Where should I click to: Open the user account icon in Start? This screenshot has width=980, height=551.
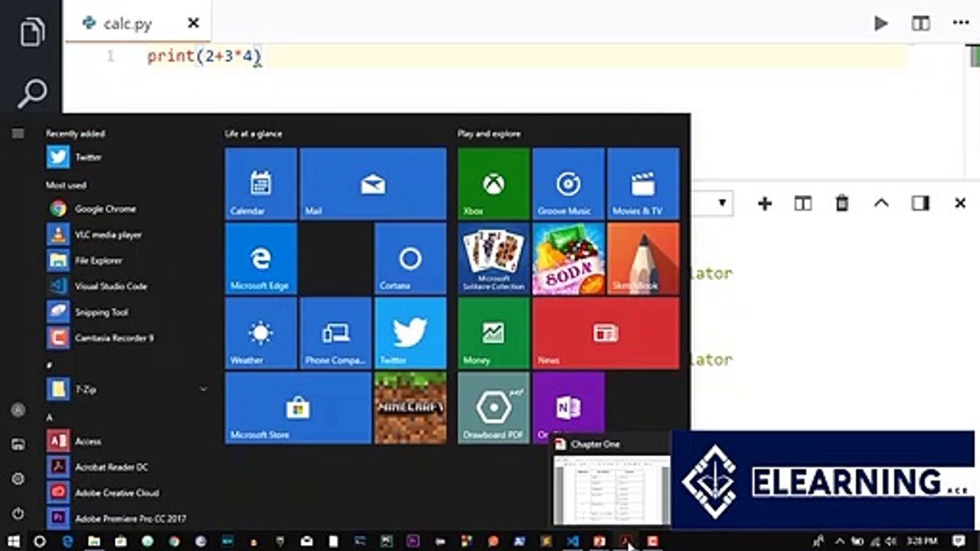tap(18, 411)
